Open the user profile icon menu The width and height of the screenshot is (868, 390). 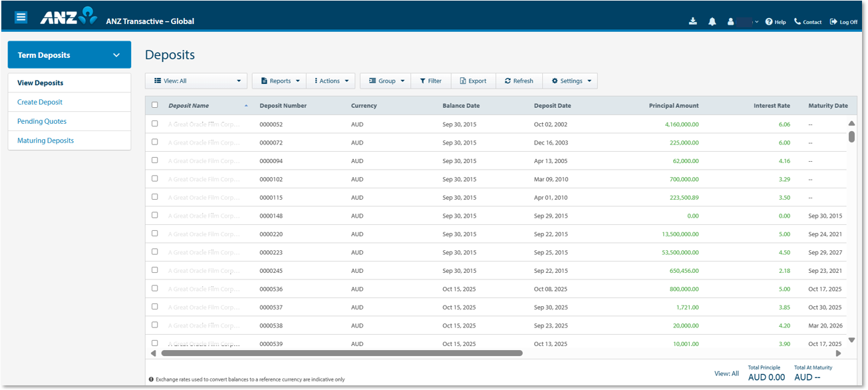(731, 21)
